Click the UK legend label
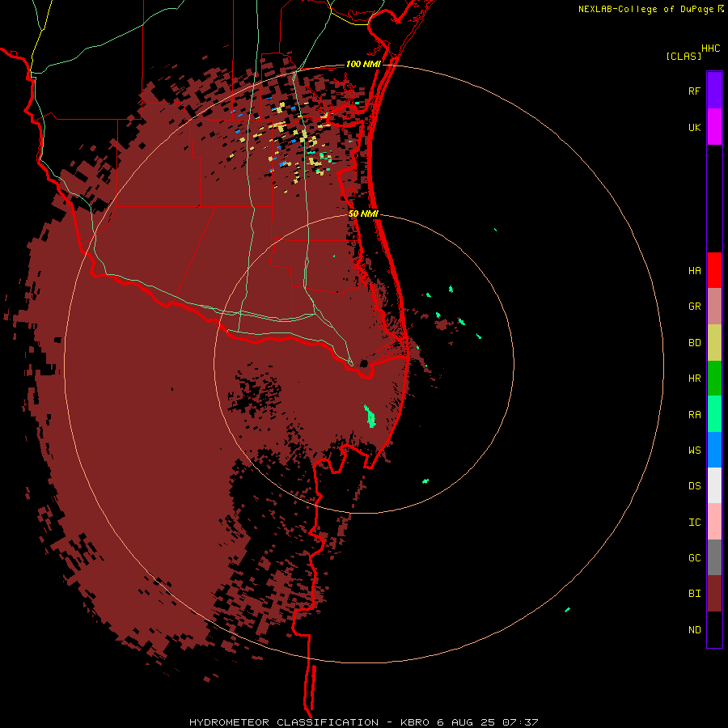 (x=694, y=127)
